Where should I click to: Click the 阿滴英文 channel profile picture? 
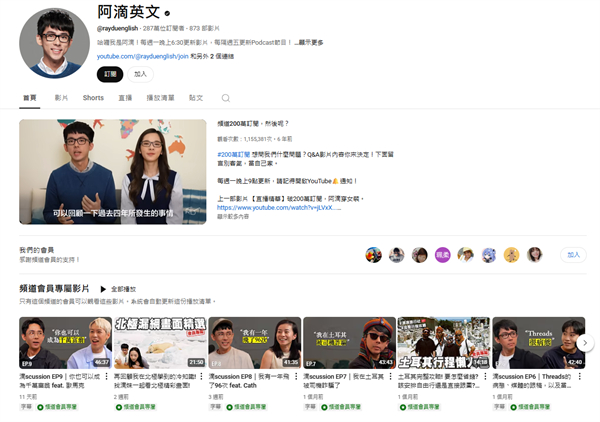[x=54, y=43]
